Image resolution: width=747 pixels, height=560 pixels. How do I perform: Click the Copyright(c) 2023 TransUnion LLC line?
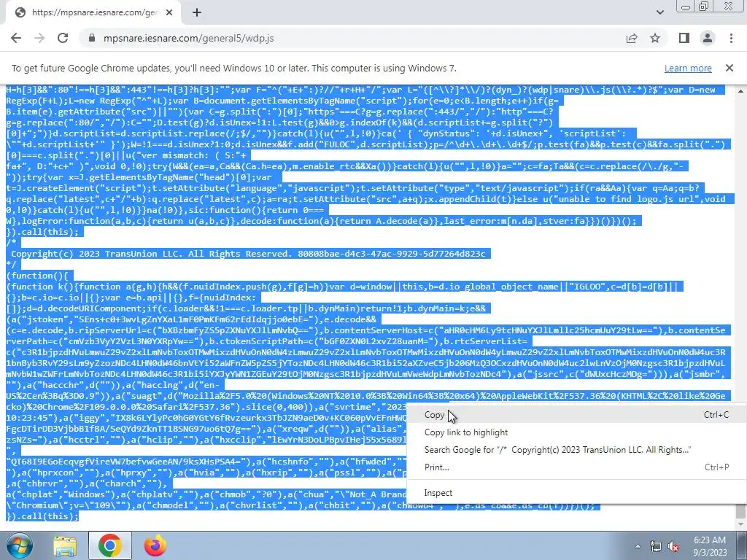coord(248,254)
